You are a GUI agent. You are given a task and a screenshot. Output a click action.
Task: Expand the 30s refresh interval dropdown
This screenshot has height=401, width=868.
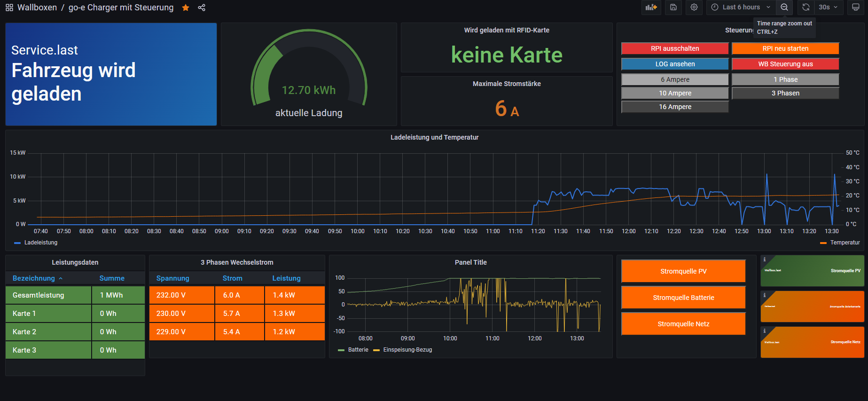tap(828, 8)
